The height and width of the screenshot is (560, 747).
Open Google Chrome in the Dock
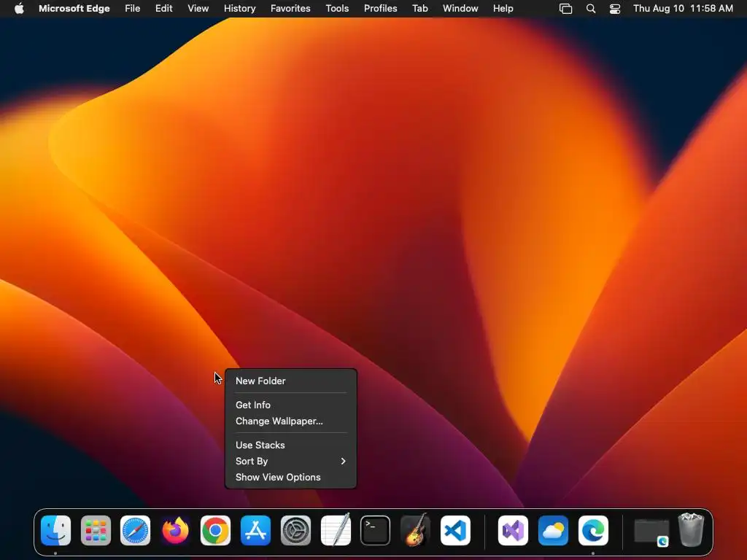(x=215, y=531)
